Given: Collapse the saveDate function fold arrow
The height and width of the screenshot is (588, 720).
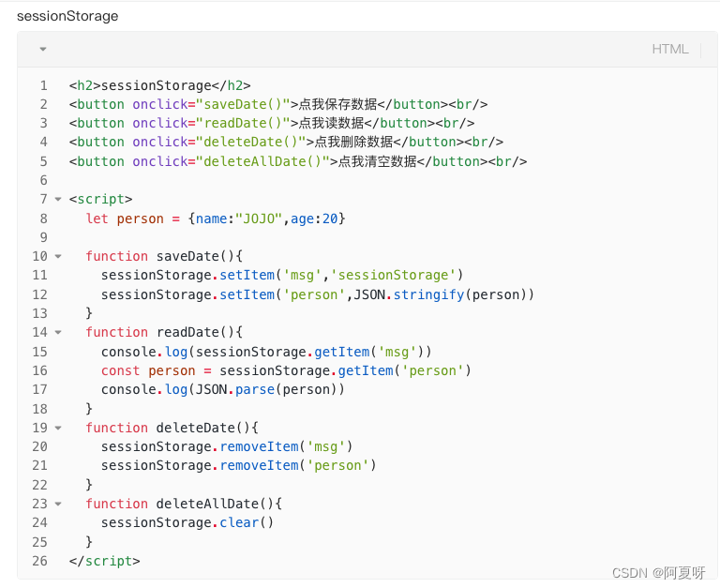Looking at the screenshot, I should 58,256.
